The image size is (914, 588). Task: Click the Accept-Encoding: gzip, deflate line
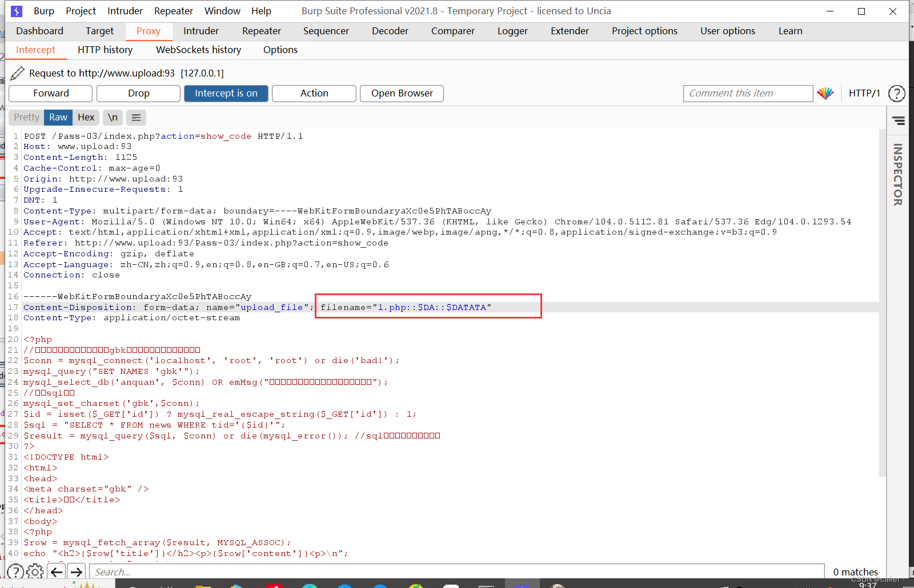coord(109,253)
